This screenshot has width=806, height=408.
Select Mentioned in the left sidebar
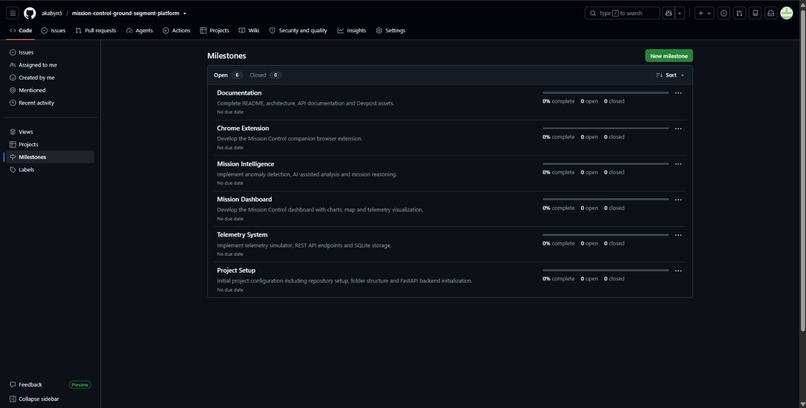[48, 90]
